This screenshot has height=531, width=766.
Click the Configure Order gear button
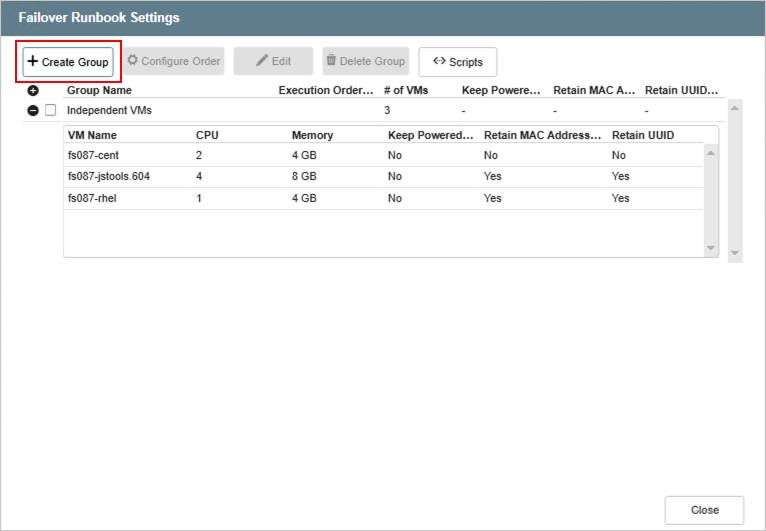[x=173, y=62]
